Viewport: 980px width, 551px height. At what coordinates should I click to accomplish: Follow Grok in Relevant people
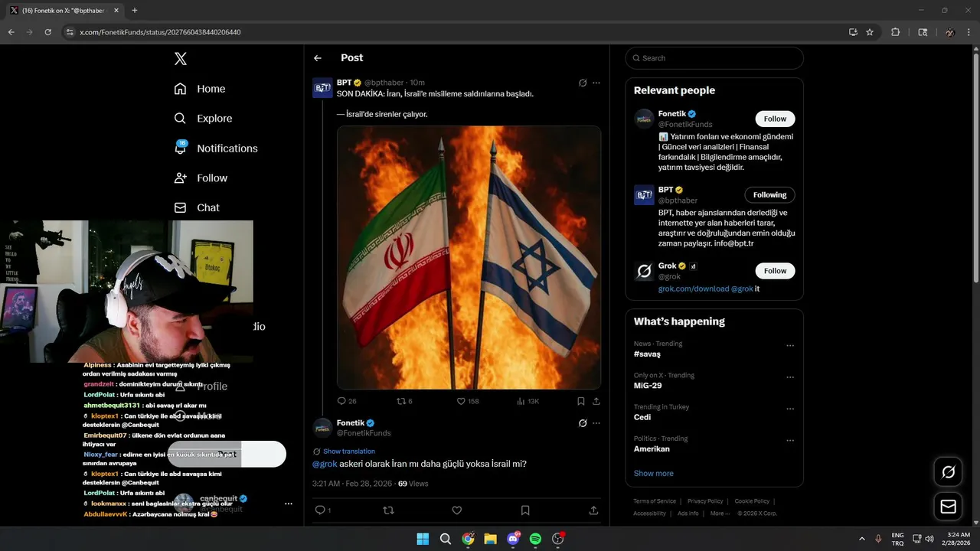coord(775,271)
